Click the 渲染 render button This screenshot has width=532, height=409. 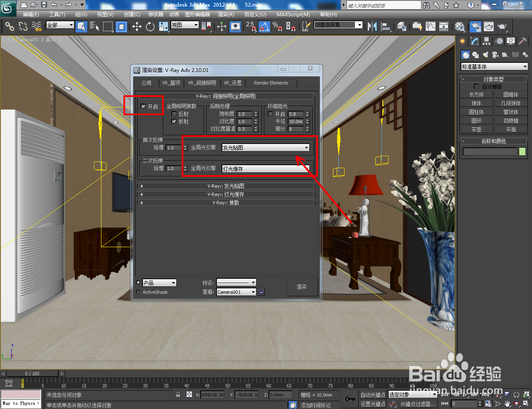click(x=302, y=287)
